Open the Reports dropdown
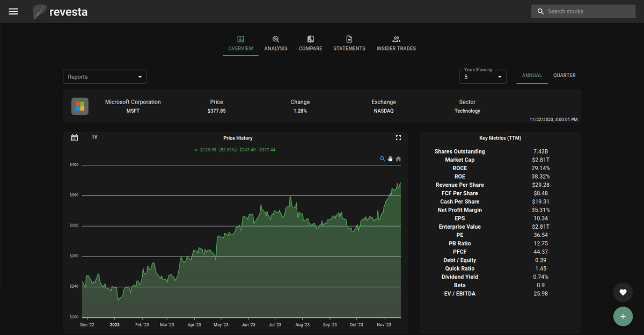The height and width of the screenshot is (335, 644). [x=105, y=77]
